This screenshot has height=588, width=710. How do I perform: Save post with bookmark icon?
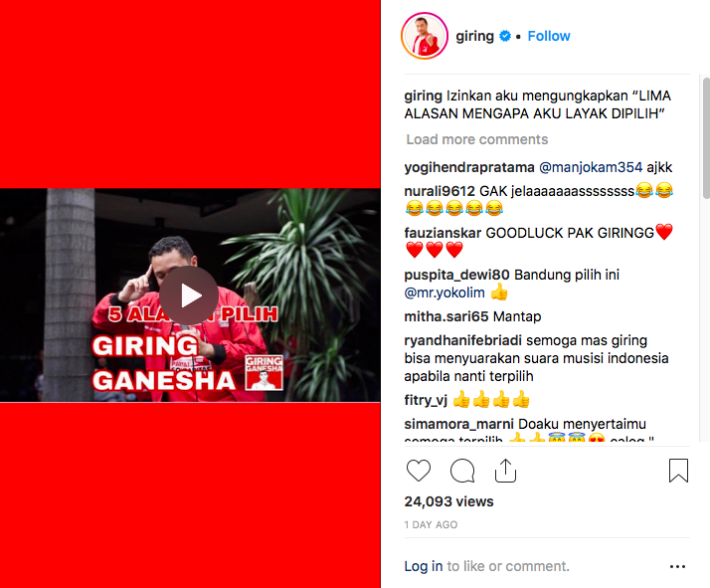click(678, 471)
